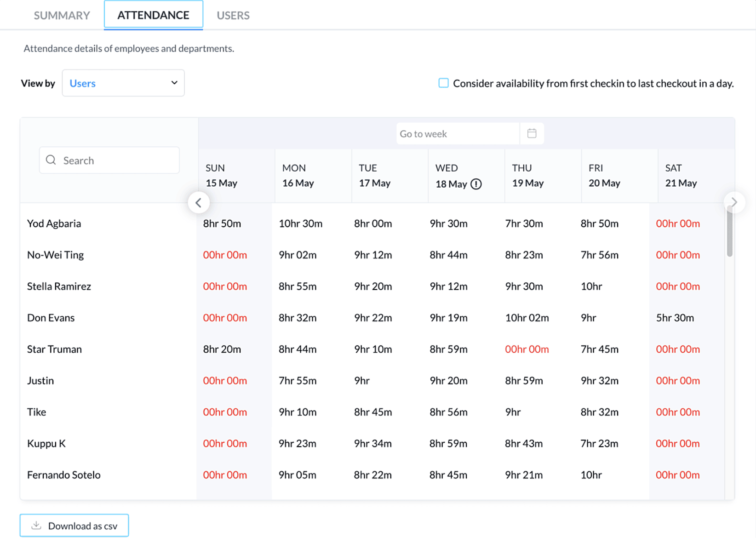Switch to the Summary tab
Screen dimensions: 756x538
click(62, 15)
